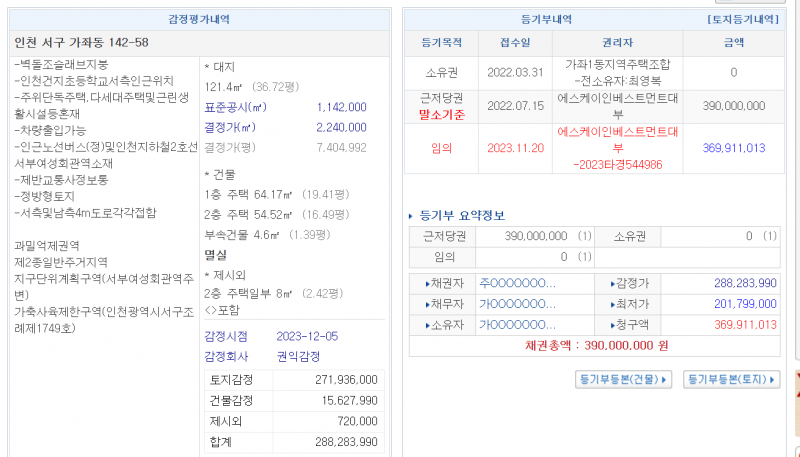This screenshot has height=457, width=800.
Task: Click the bullet icon before 등기부 요약정보
Action: tap(412, 215)
